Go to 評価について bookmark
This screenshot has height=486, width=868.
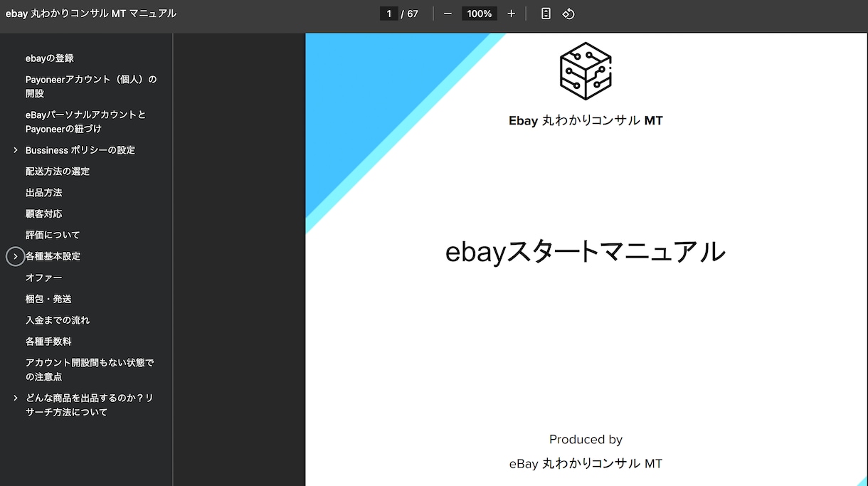click(53, 235)
